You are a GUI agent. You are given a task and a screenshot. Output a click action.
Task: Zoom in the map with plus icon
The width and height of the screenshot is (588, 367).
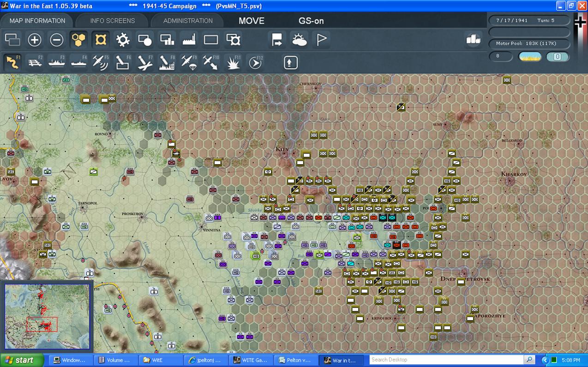coord(35,40)
